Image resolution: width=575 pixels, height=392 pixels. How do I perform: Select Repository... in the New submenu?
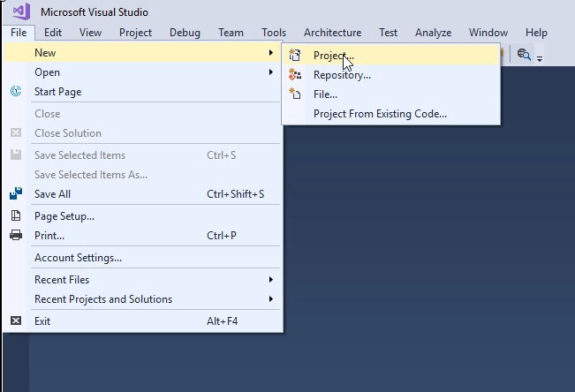coord(391,75)
